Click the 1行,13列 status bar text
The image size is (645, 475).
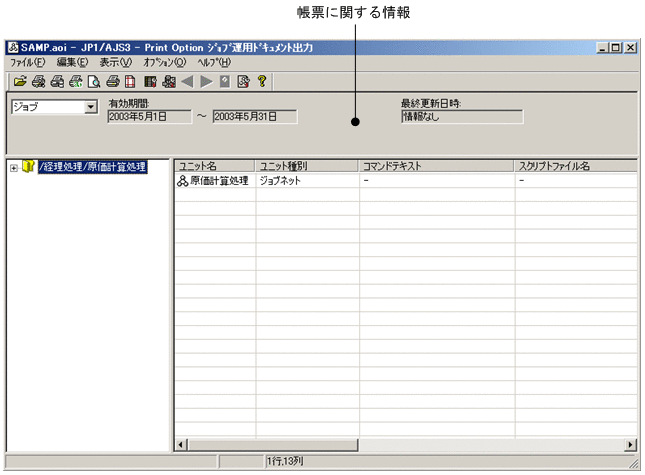[285, 461]
